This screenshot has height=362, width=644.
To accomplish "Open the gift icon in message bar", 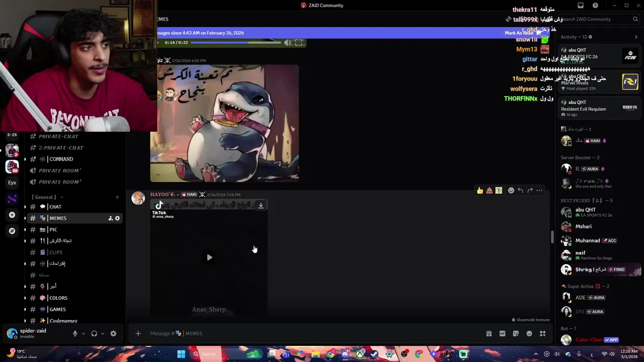I will [x=489, y=333].
